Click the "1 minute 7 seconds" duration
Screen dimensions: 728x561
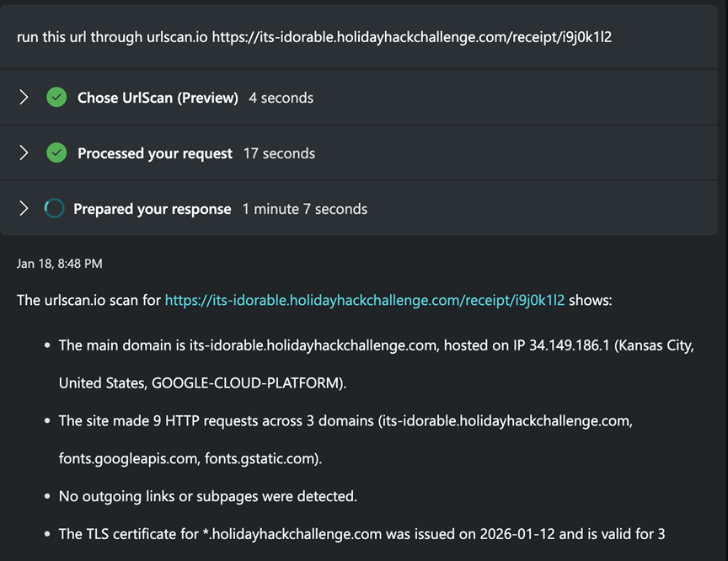point(305,209)
